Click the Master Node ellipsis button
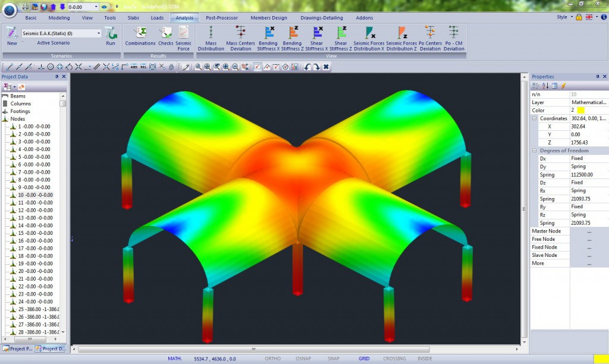Viewport: 609px width, 364px height. [x=590, y=231]
